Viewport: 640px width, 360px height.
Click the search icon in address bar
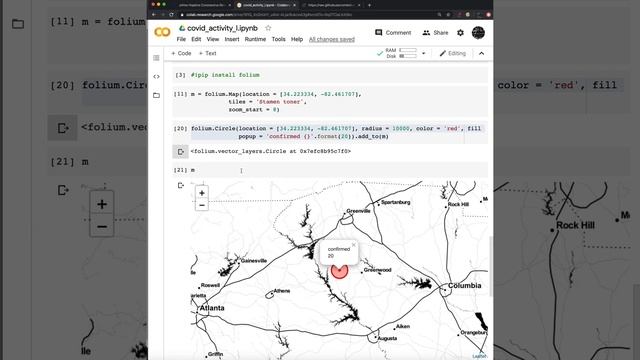click(439, 15)
